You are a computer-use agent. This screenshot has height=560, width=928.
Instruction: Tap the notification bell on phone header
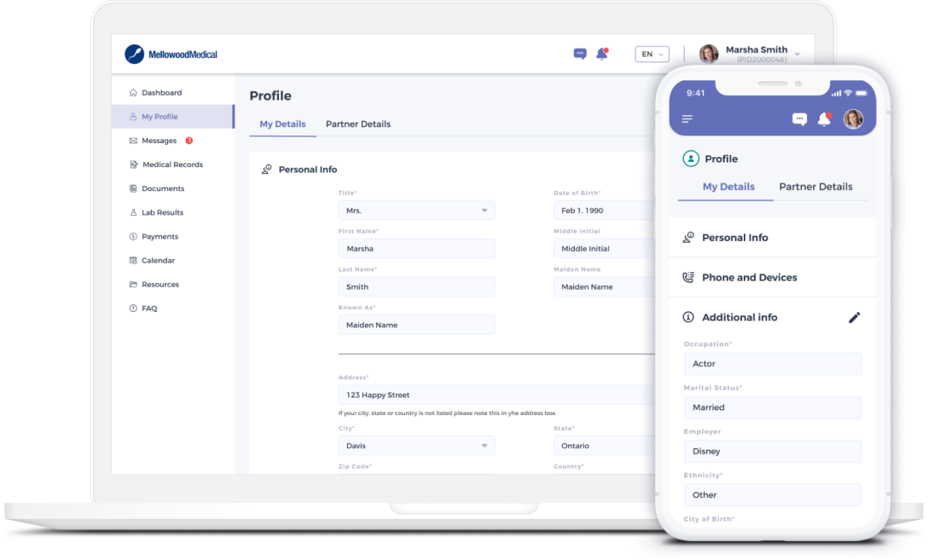[x=824, y=119]
